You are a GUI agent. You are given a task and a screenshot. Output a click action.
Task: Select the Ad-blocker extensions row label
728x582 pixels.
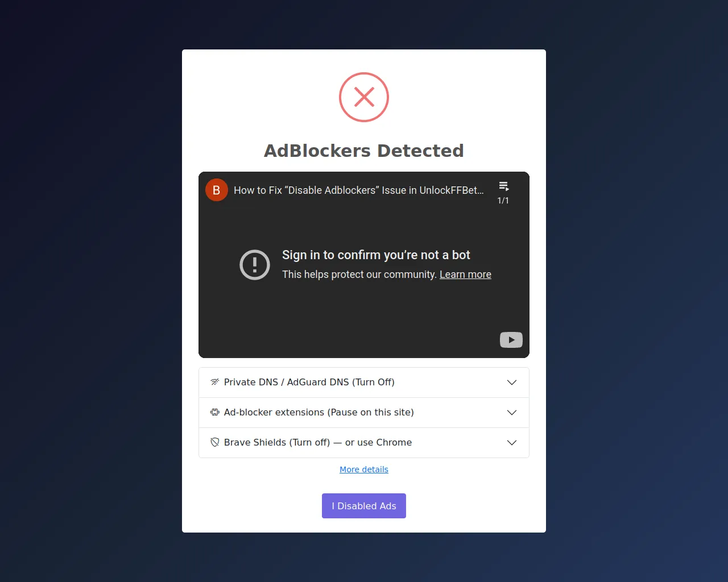318,412
